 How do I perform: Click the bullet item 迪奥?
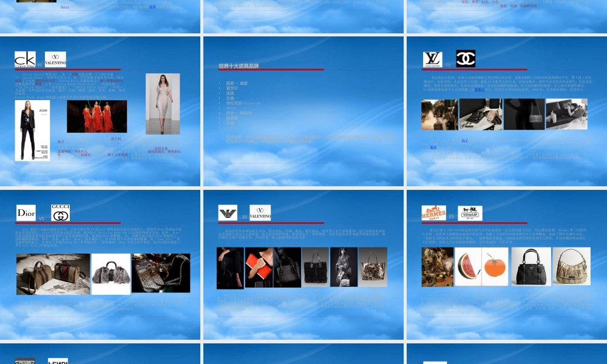coord(230,93)
